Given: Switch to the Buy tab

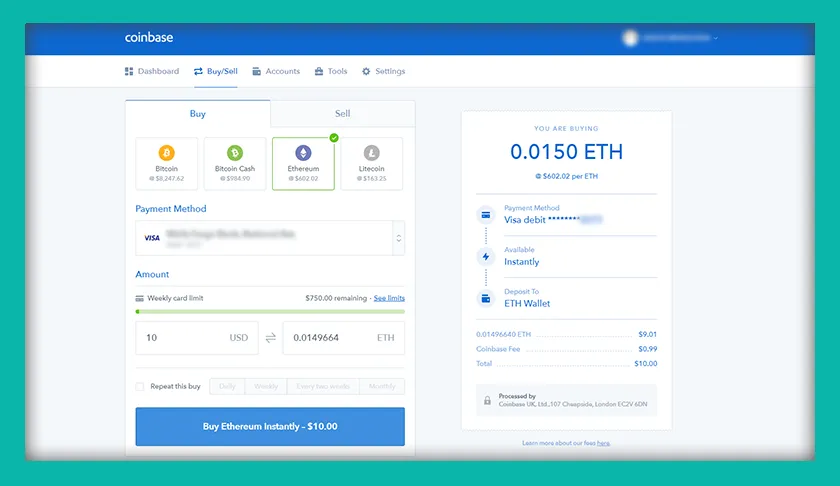Looking at the screenshot, I should pos(198,114).
